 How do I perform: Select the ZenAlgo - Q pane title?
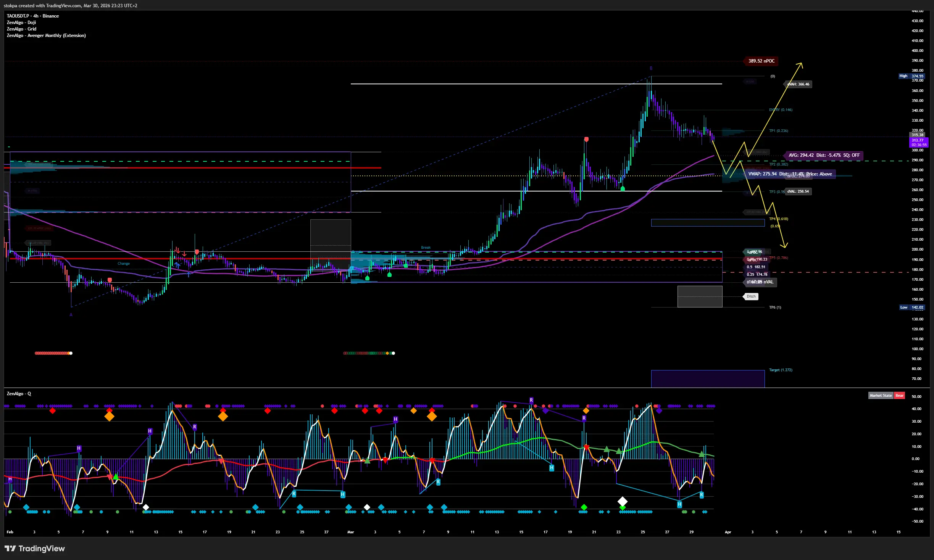(x=19, y=393)
